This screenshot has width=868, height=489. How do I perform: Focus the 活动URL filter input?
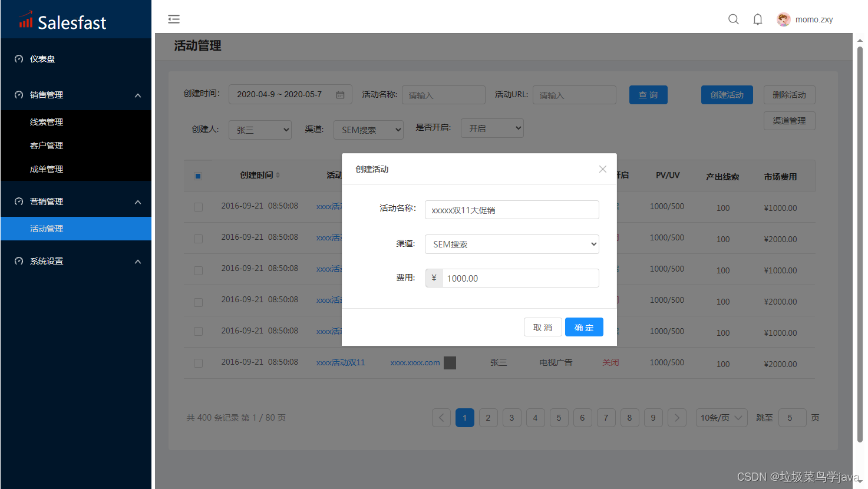(x=575, y=95)
